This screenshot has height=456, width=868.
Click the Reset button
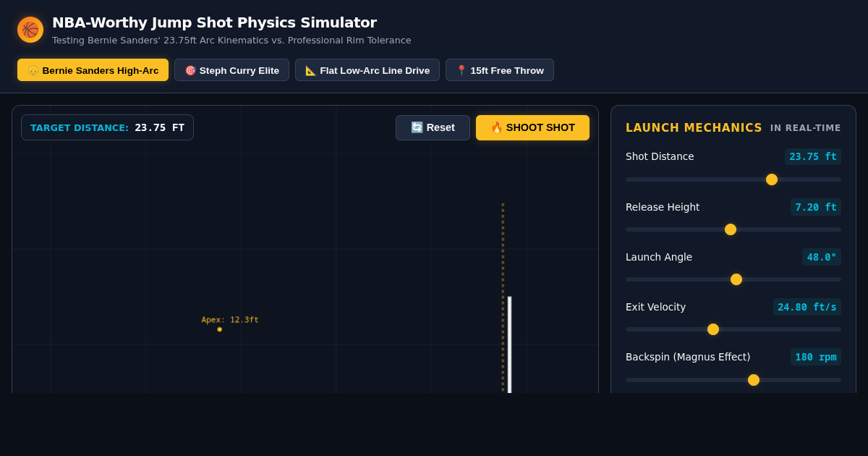click(x=433, y=127)
